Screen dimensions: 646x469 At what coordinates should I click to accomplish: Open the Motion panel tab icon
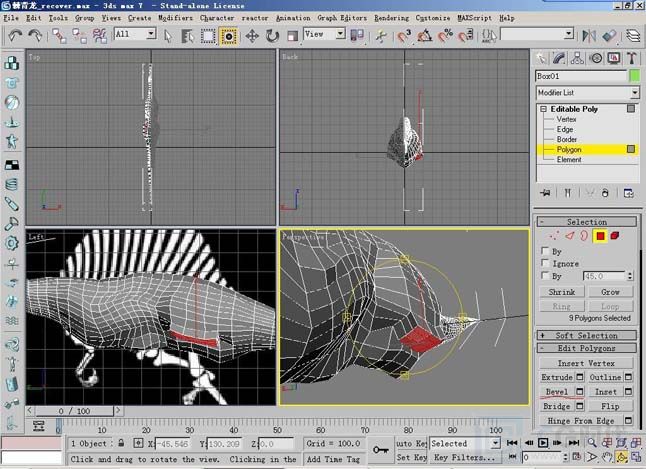pos(596,58)
